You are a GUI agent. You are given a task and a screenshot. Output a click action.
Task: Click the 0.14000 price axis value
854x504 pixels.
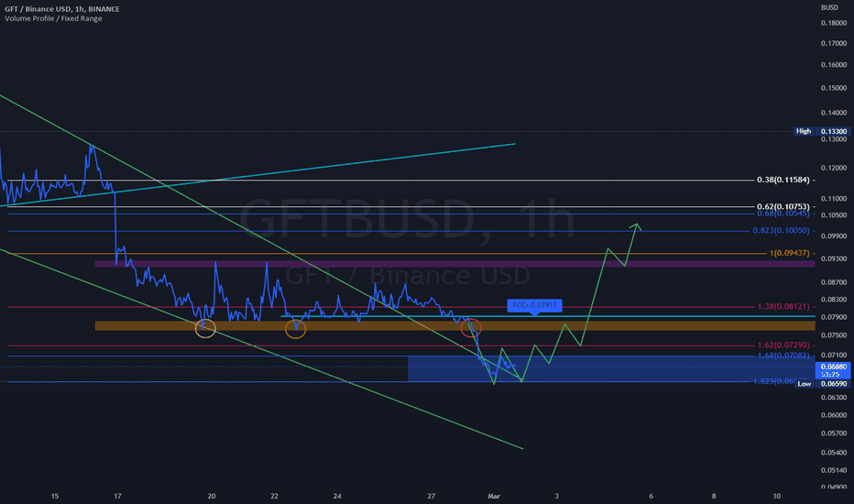[833, 113]
